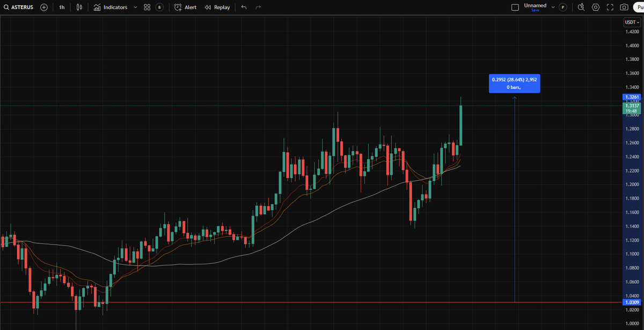Image resolution: width=644 pixels, height=330 pixels.
Task: Open the candle chart type selector
Action: (78, 7)
